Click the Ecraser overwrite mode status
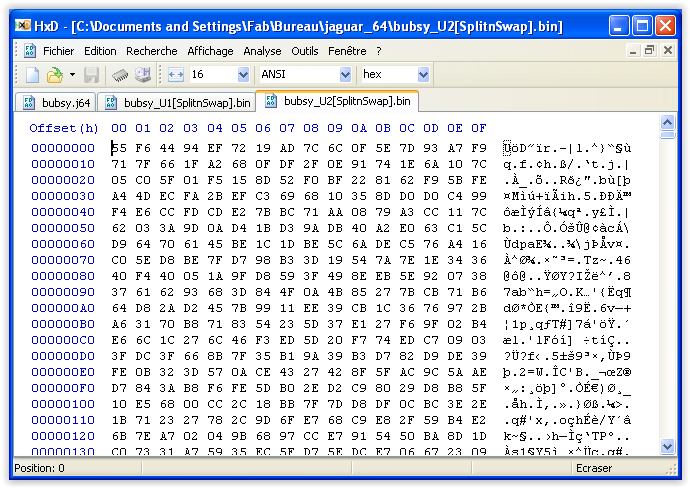This screenshot has height=488, width=690. (594, 468)
